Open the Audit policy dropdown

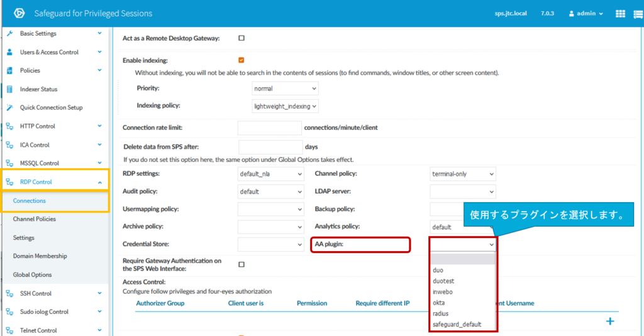coord(270,192)
